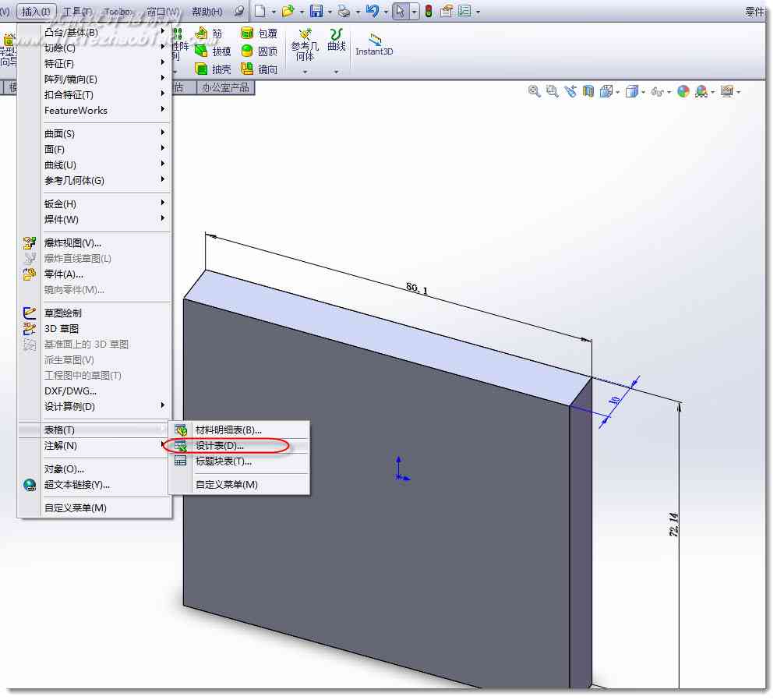Click the Draft (拔模) feature icon
Viewport: 777px width, 700px height.
[201, 51]
